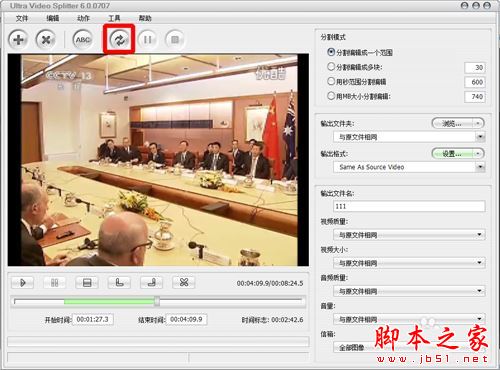The image size is (500, 370).
Task: Click the scissors cut button below video
Action: [x=184, y=283]
